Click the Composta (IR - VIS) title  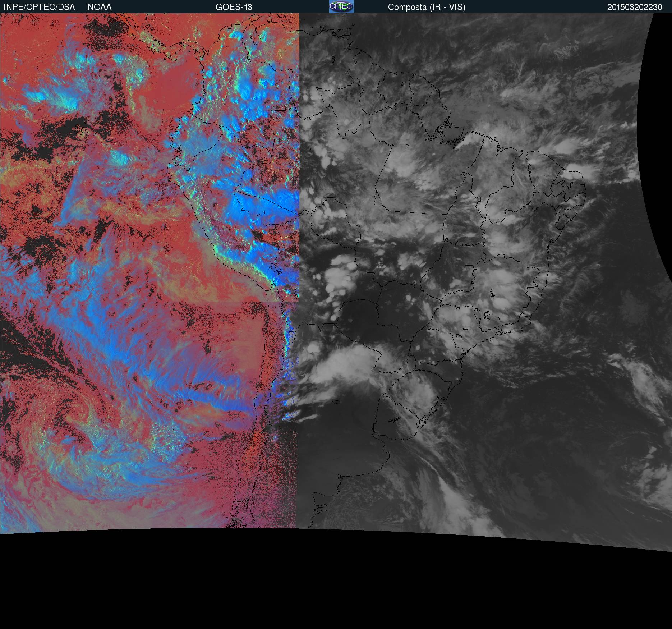(427, 7)
